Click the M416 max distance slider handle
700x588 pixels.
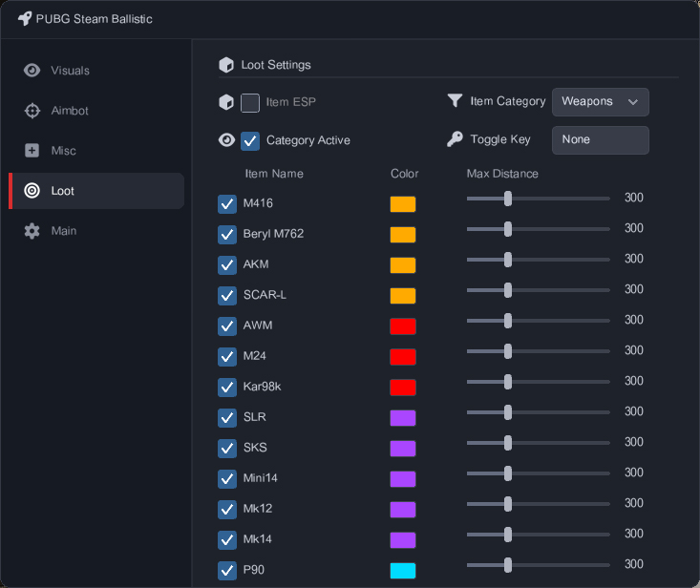(508, 199)
